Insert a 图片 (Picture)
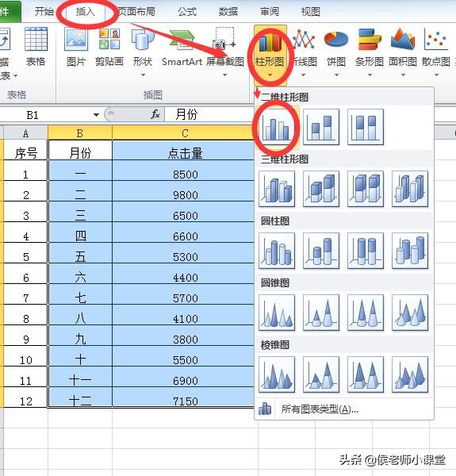This screenshot has width=456, height=476. 76,47
